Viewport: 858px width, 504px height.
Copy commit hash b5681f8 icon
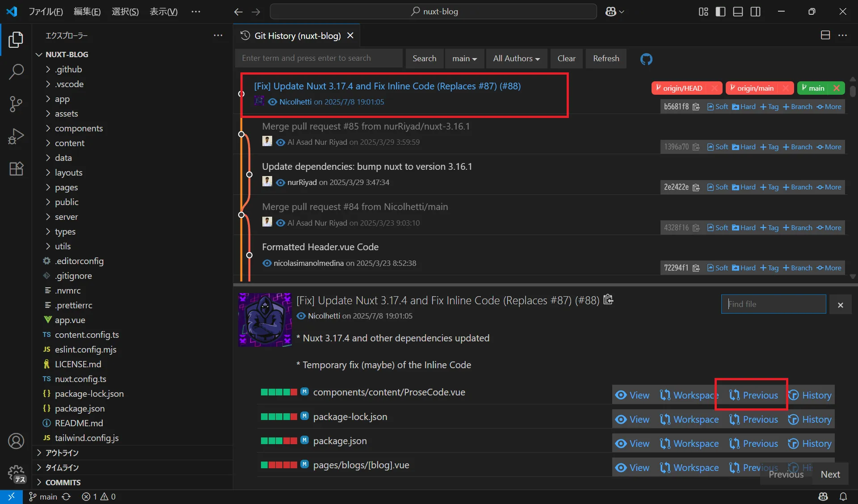coord(696,107)
